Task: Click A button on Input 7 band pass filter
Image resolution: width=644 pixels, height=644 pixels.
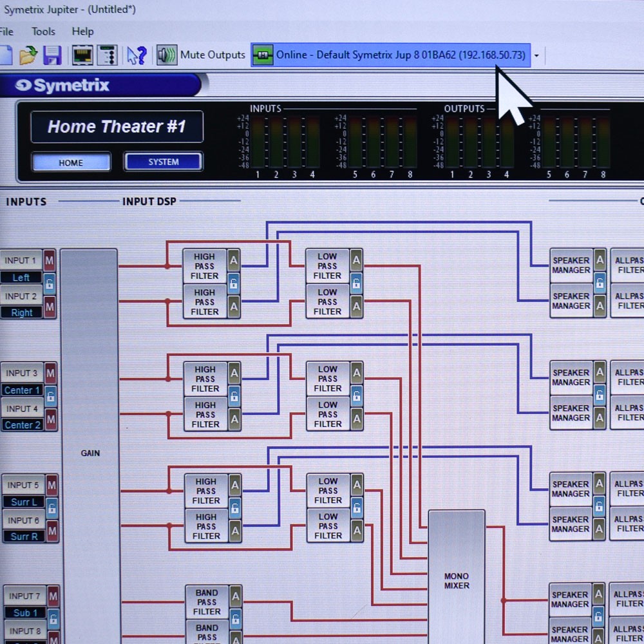Action: pyautogui.click(x=236, y=596)
